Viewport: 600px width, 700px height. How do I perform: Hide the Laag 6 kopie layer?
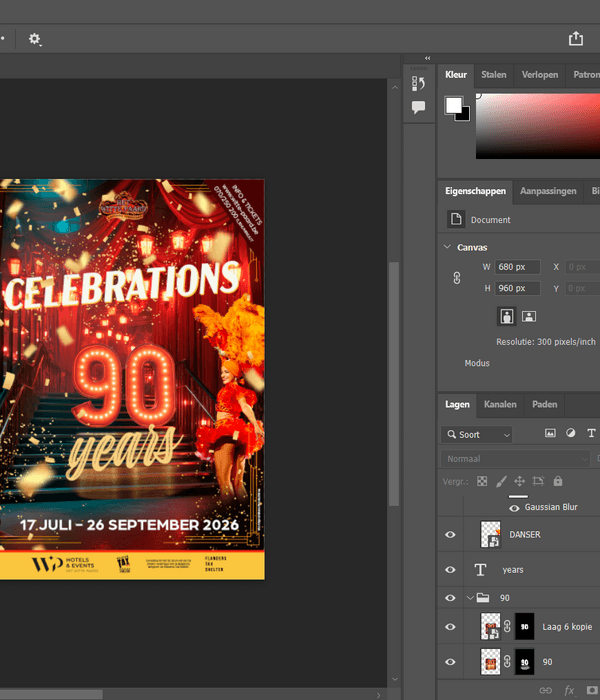point(450,627)
